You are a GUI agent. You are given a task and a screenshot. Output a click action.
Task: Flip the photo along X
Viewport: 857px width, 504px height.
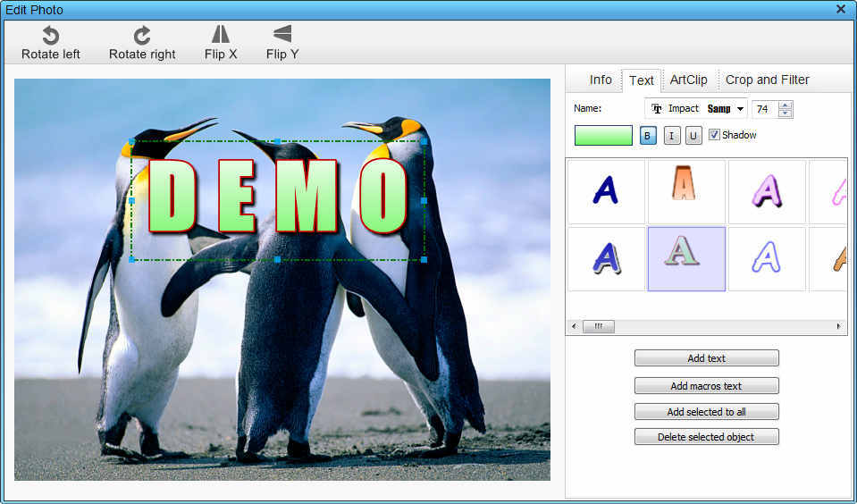(220, 43)
